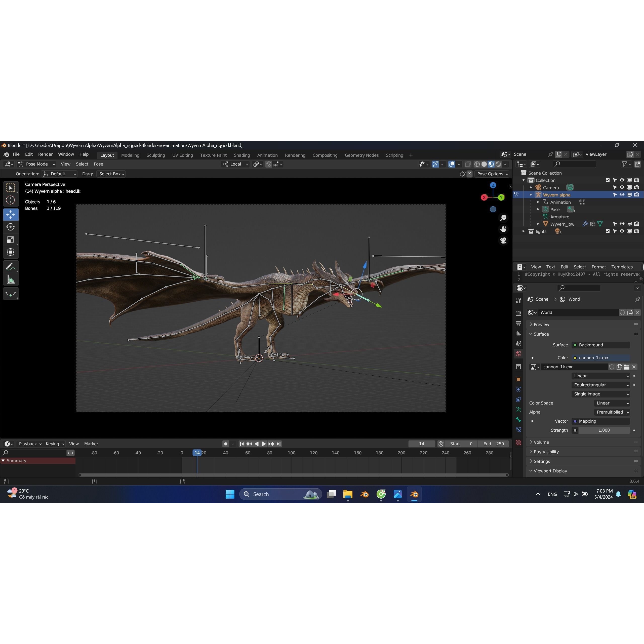Image resolution: width=644 pixels, height=644 pixels.
Task: Toggle auto keying record button
Action: point(226,444)
